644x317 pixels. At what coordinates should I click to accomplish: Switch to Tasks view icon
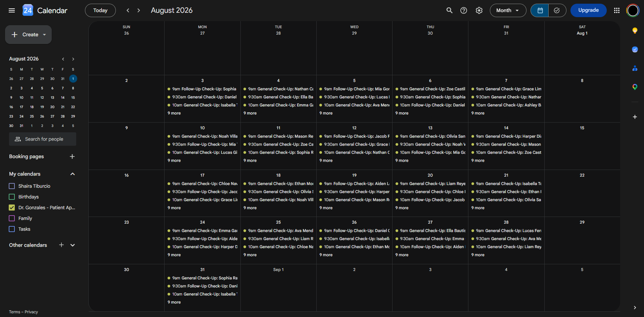pyautogui.click(x=557, y=10)
